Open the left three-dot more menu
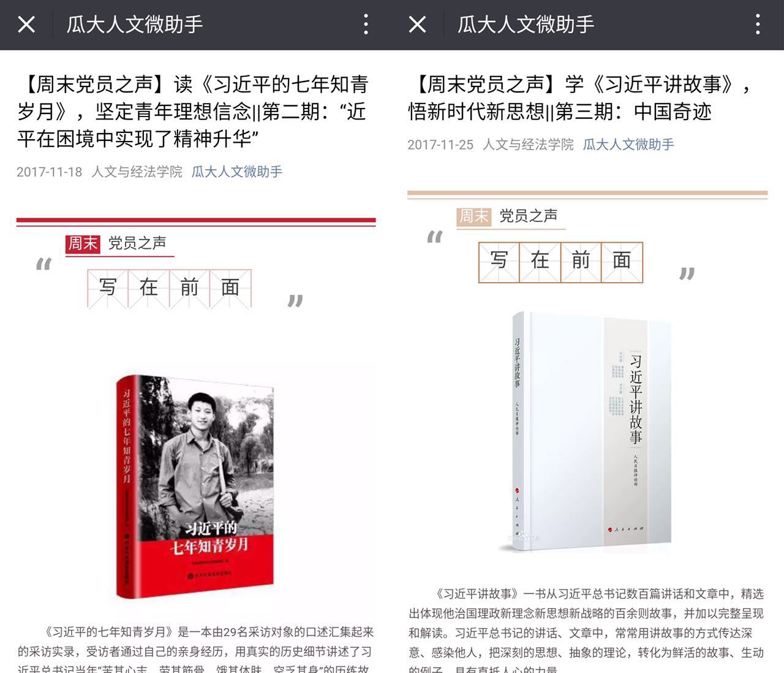784x673 pixels. (366, 25)
